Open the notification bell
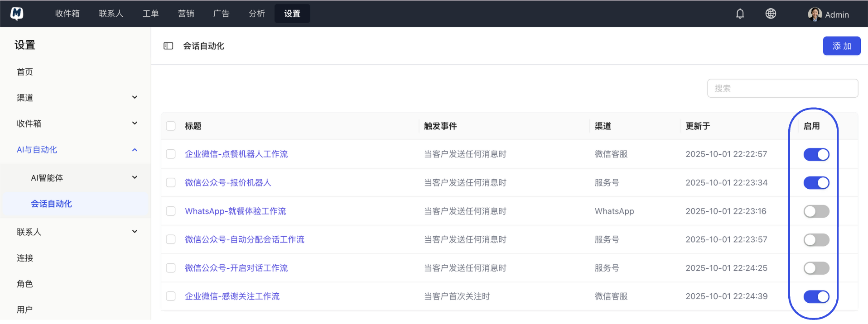This screenshot has height=324, width=868. (740, 14)
